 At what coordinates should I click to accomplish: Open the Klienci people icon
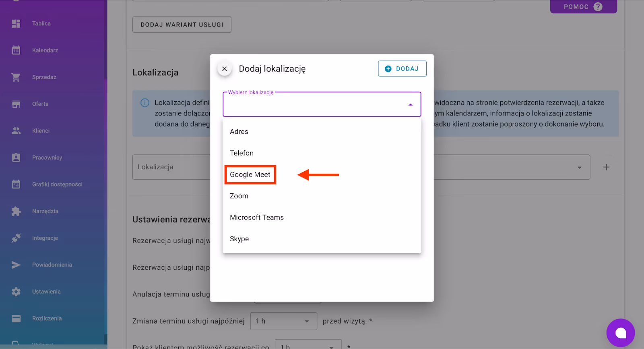tap(16, 131)
